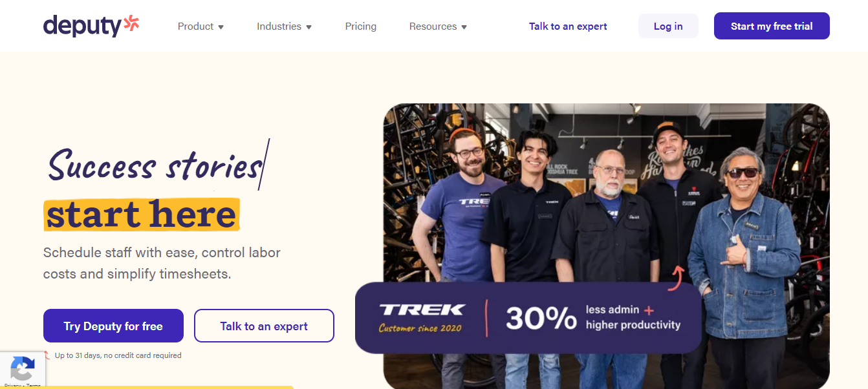Expand the Industries dropdown arrow
Image resolution: width=868 pixels, height=389 pixels.
pos(309,27)
